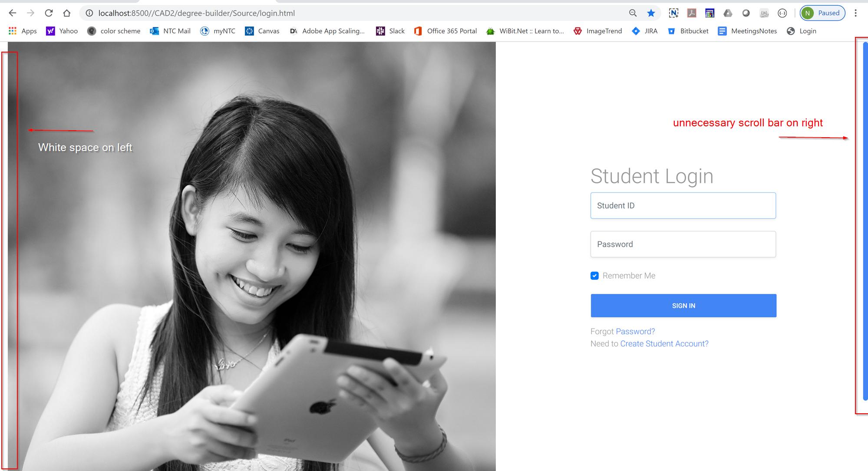
Task: Follow the Create Student Account? link
Action: (664, 343)
